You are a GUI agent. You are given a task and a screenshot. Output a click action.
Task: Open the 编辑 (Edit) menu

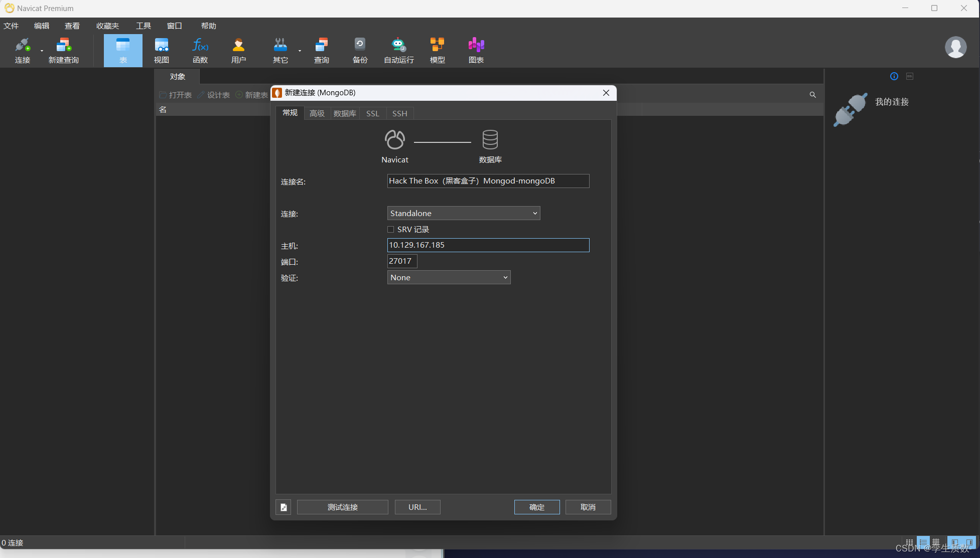pos(42,26)
